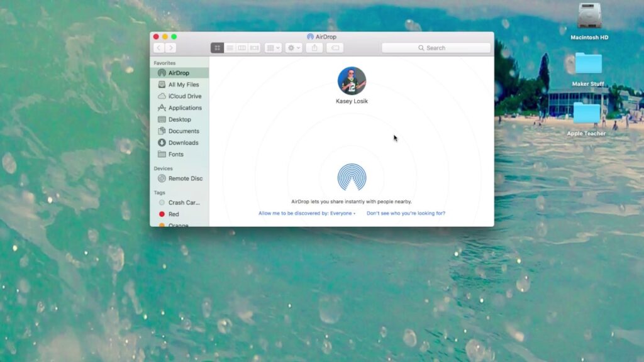This screenshot has height=362, width=644.
Task: Switch to Cover Flow view
Action: pyautogui.click(x=254, y=48)
